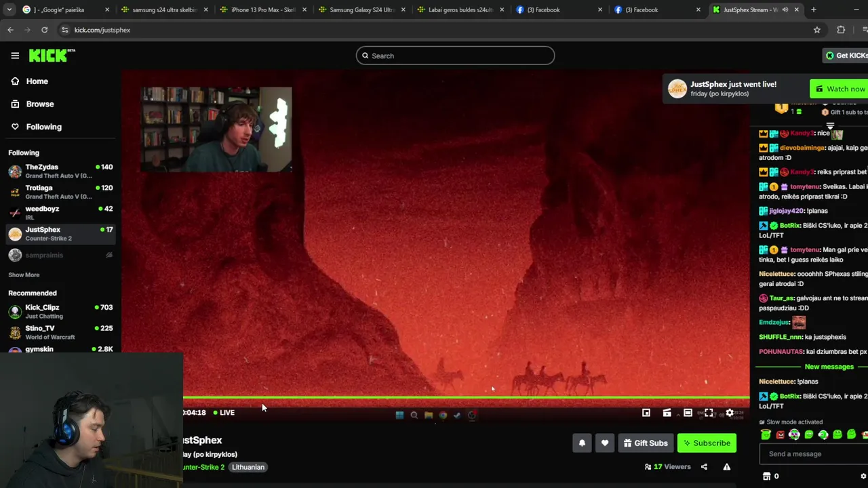
Task: Open Trotiaga channel from the Following list
Action: 60,192
